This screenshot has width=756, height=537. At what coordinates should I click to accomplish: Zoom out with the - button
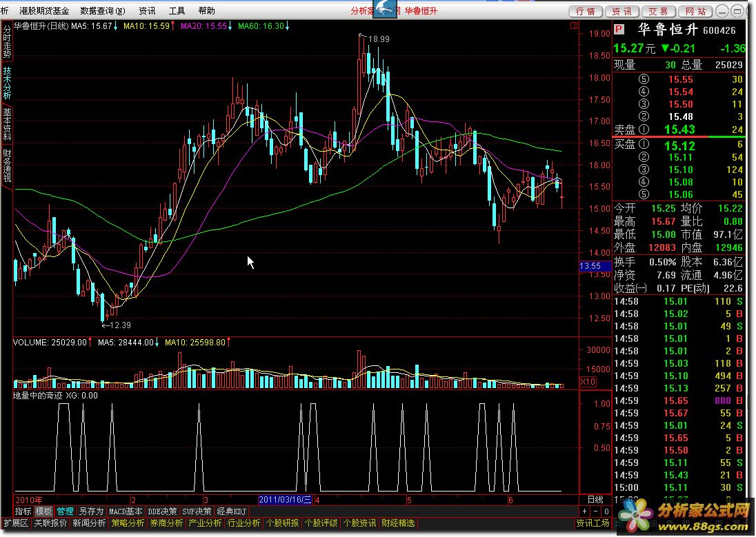(x=596, y=511)
